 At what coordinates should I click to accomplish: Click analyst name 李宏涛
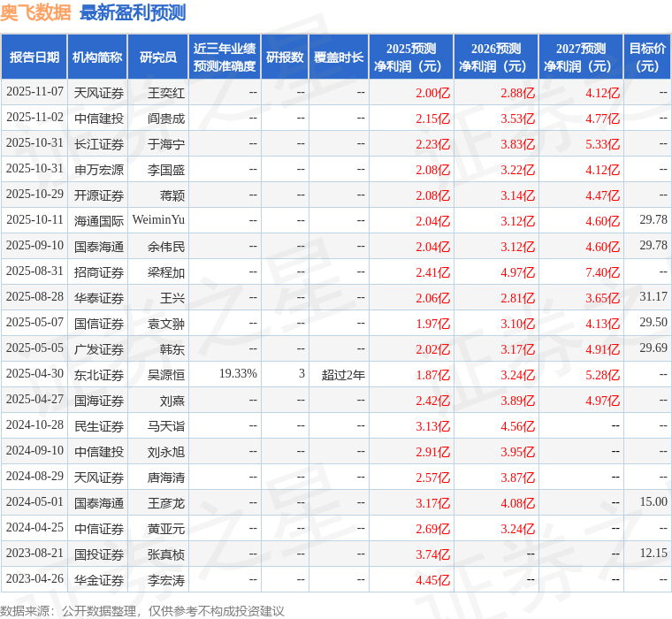coord(166,580)
